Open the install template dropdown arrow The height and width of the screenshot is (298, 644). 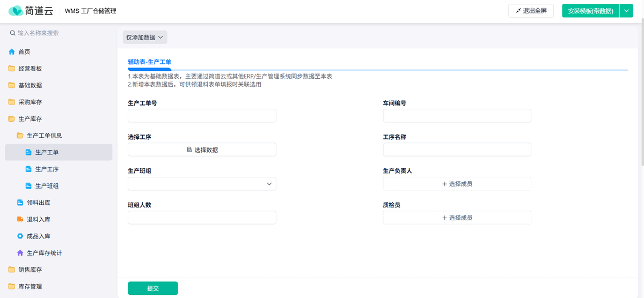(x=626, y=11)
